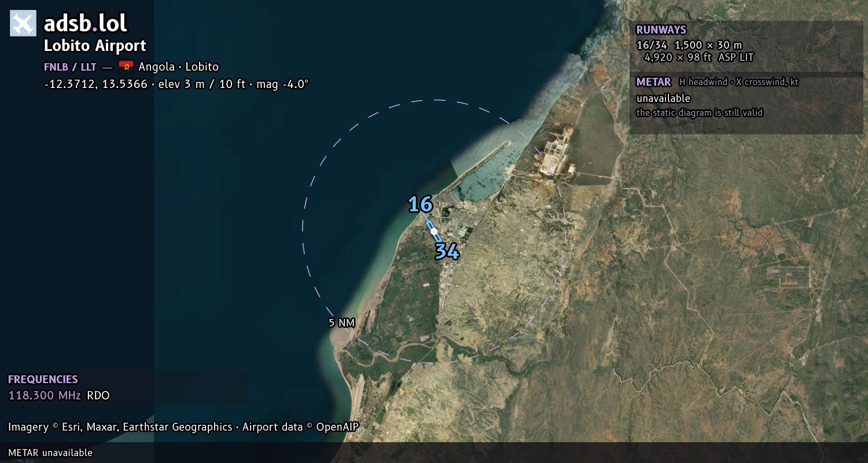Click the METAR panel heading

coord(653,82)
